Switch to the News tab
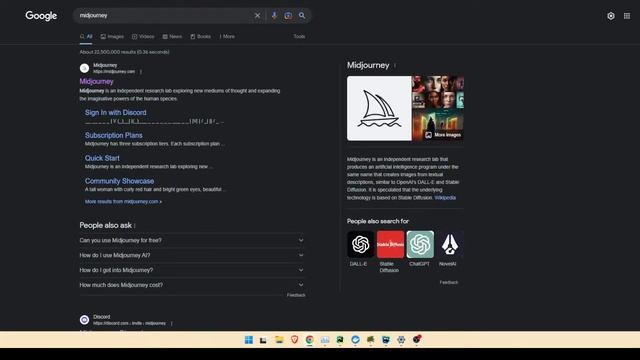The height and width of the screenshot is (360, 640). click(x=172, y=37)
